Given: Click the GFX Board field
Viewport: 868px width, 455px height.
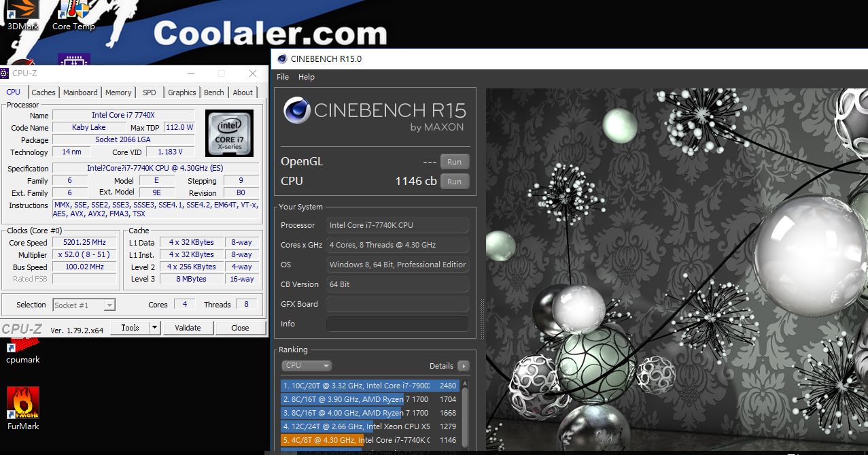Looking at the screenshot, I should [x=398, y=304].
